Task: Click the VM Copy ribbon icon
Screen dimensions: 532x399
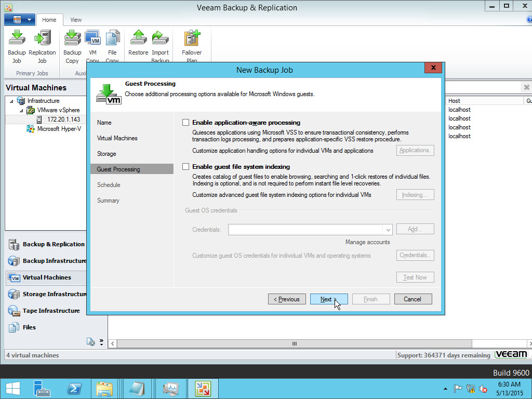Action: click(x=92, y=46)
